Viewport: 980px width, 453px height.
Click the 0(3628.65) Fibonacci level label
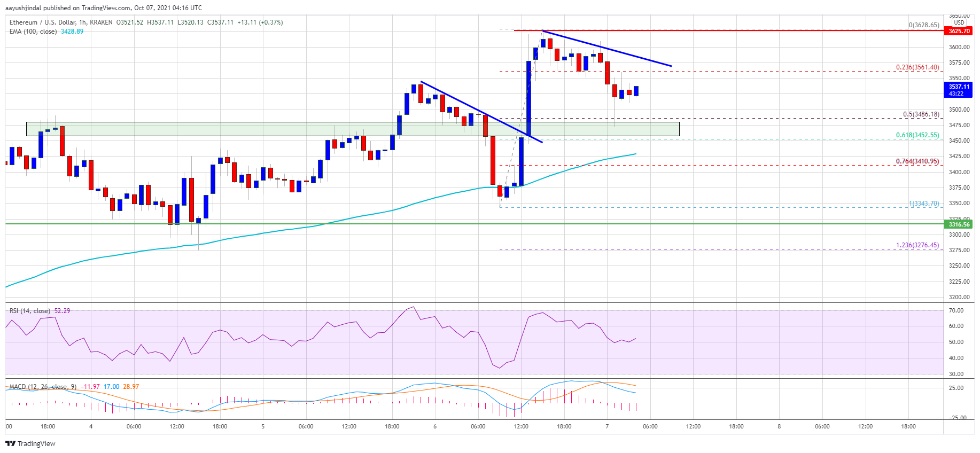pos(923,25)
